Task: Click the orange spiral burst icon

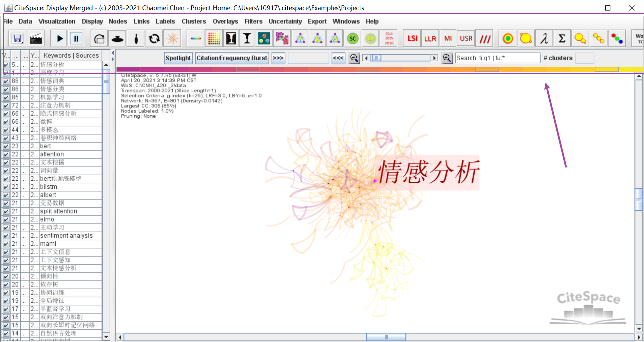Action: (x=172, y=39)
